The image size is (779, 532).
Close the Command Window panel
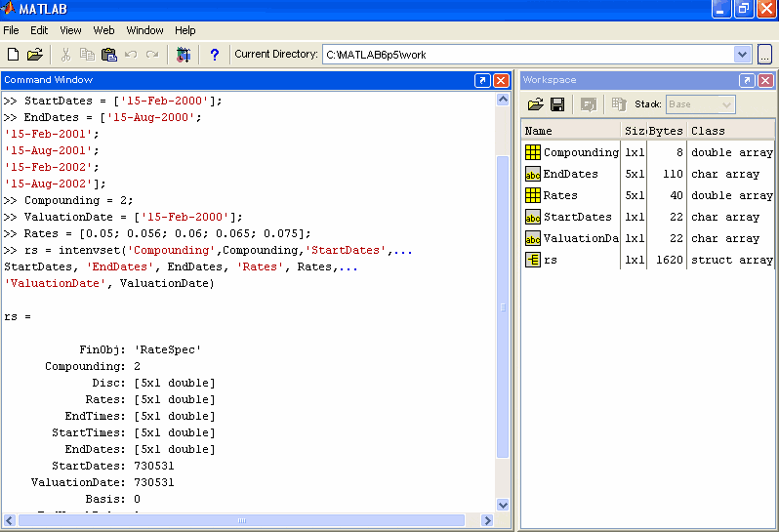502,80
